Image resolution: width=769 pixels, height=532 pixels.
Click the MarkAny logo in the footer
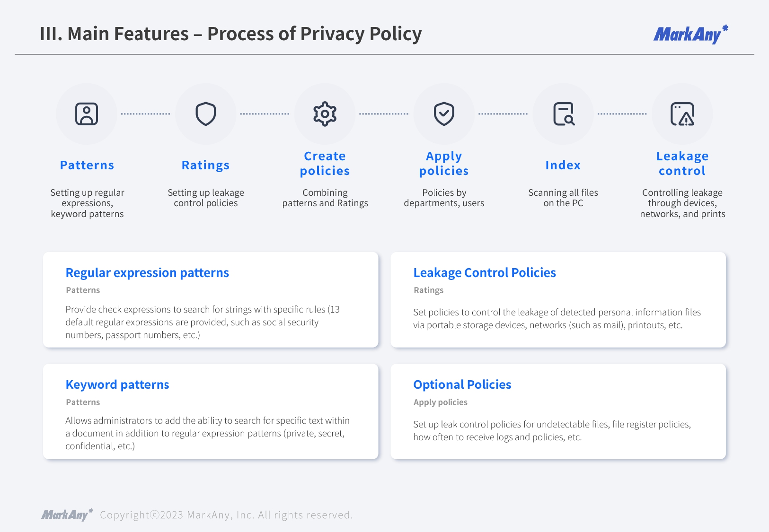point(66,515)
